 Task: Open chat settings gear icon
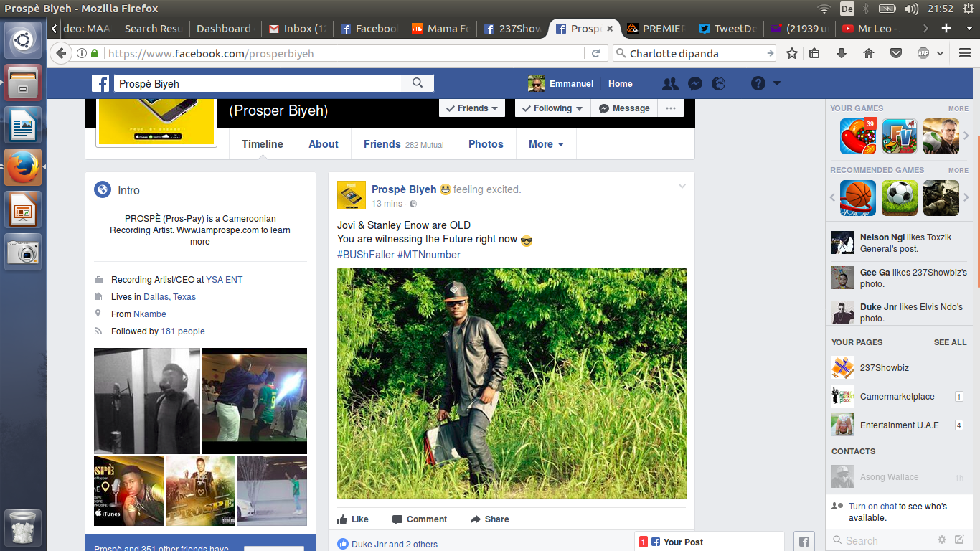pos(942,540)
